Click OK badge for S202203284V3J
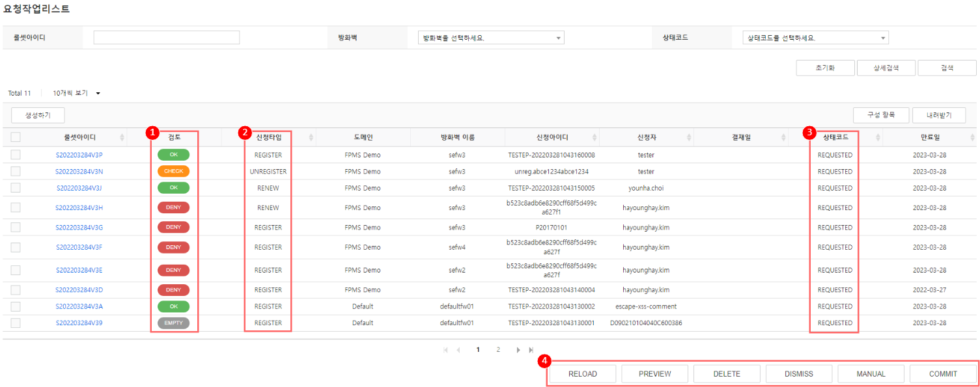The height and width of the screenshot is (387, 980). (x=173, y=188)
